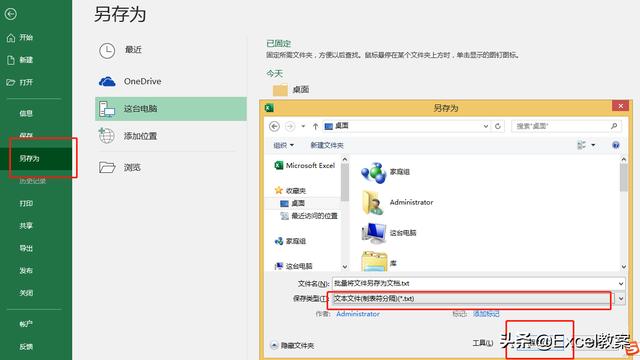The image size is (640, 360).
Task: Click navigation pane scroll up arrow
Action: [x=345, y=159]
